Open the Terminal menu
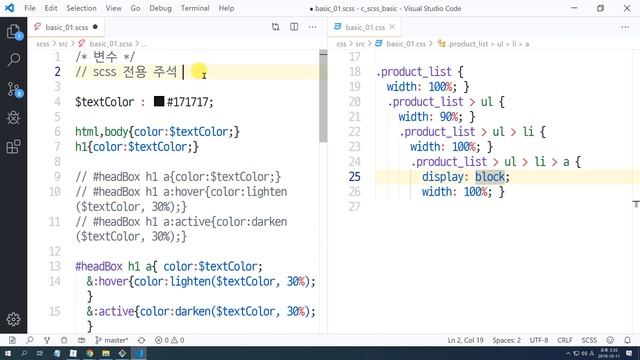640x360 pixels. 195,8
